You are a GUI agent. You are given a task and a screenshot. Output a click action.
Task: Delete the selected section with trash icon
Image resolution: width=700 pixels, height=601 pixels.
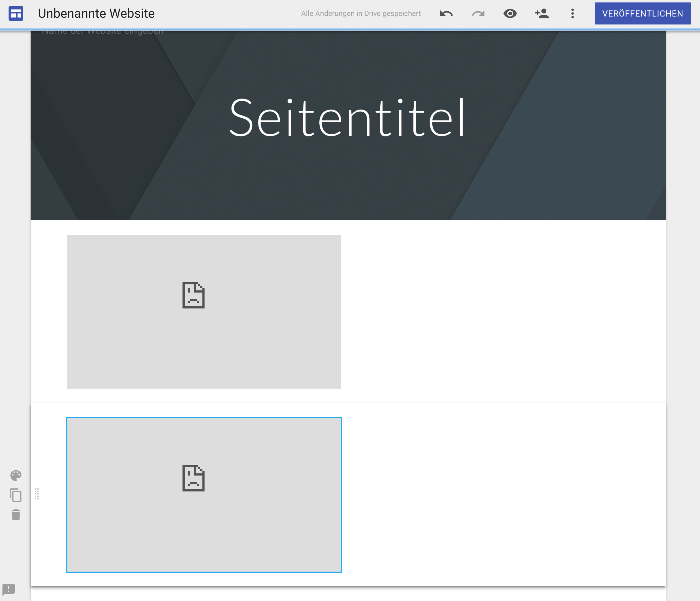pyautogui.click(x=16, y=515)
